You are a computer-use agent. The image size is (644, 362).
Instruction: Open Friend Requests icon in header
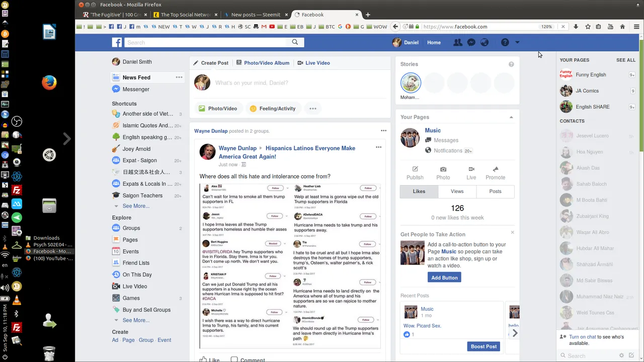pyautogui.click(x=458, y=43)
